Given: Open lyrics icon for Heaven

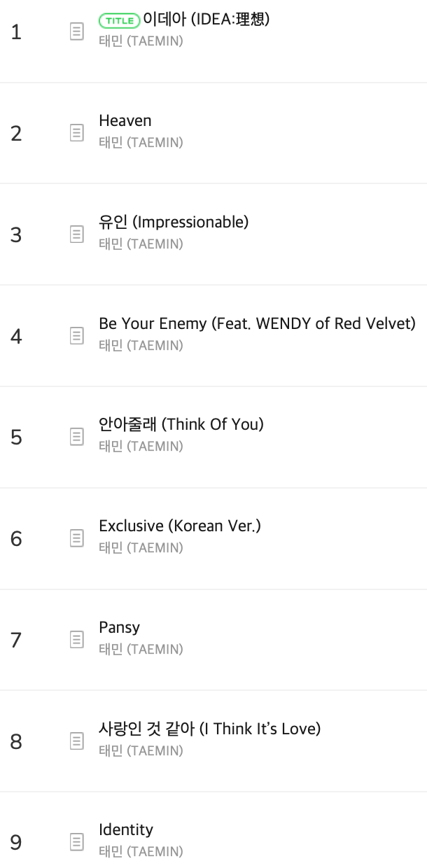Looking at the screenshot, I should [77, 133].
